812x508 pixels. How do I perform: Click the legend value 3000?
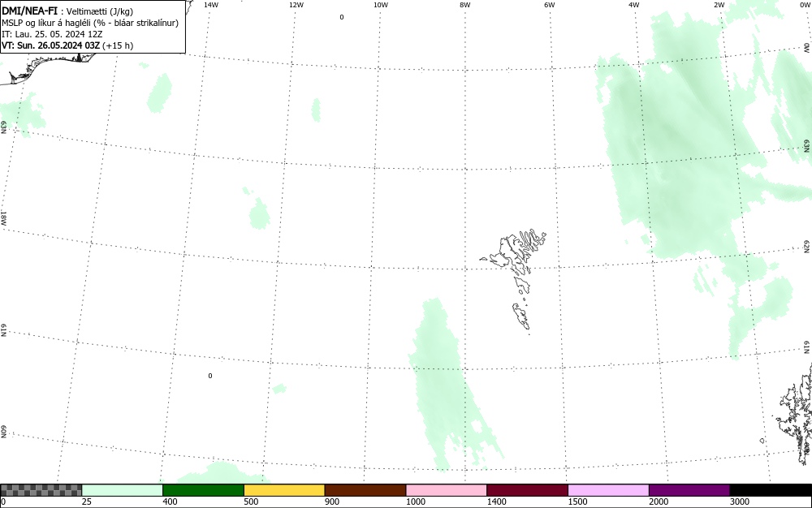tap(740, 502)
